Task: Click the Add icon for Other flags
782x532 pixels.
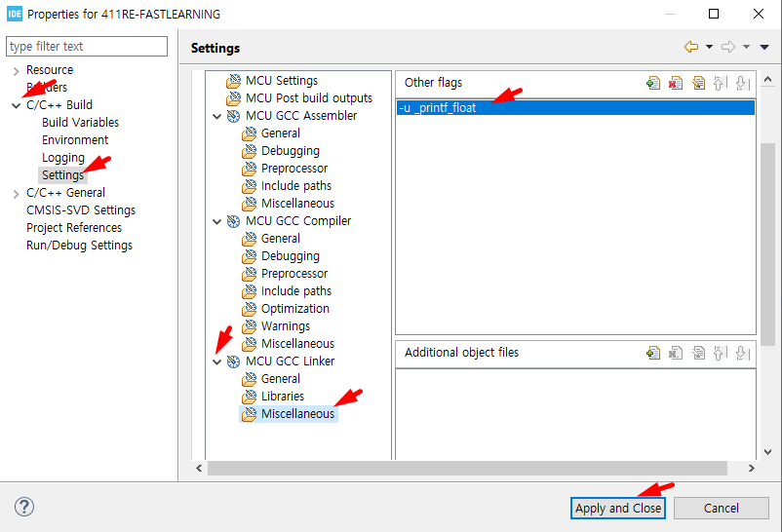Action: (653, 84)
